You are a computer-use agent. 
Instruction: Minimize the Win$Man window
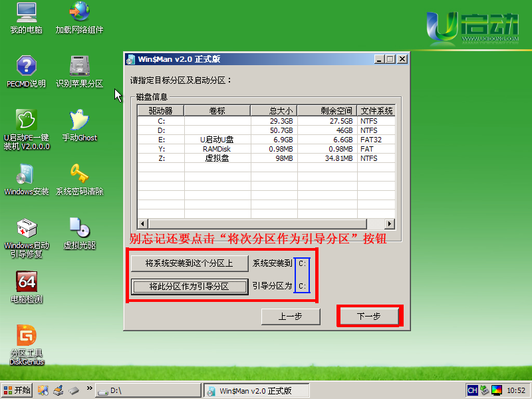pos(379,59)
